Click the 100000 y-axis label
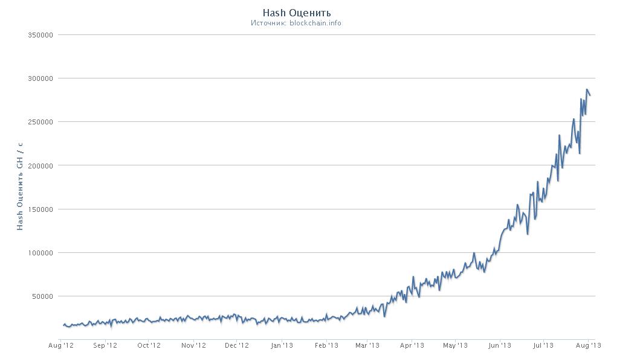This screenshot has width=640, height=364. point(40,253)
